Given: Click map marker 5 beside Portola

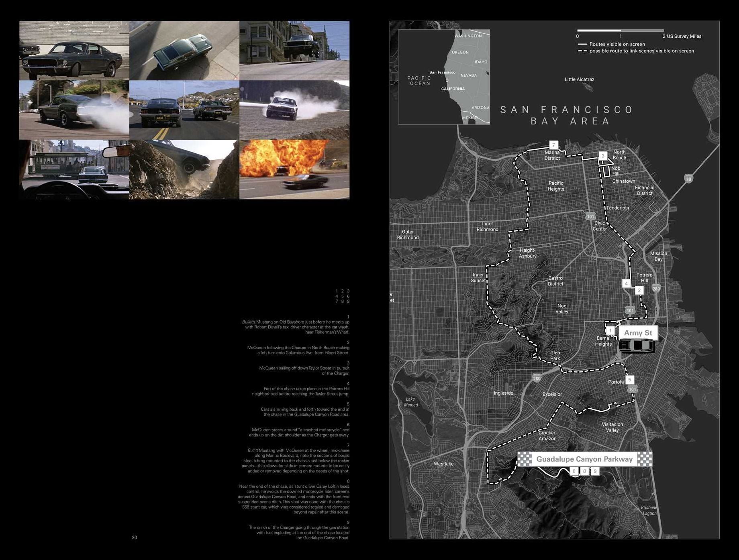Looking at the screenshot, I should [630, 379].
